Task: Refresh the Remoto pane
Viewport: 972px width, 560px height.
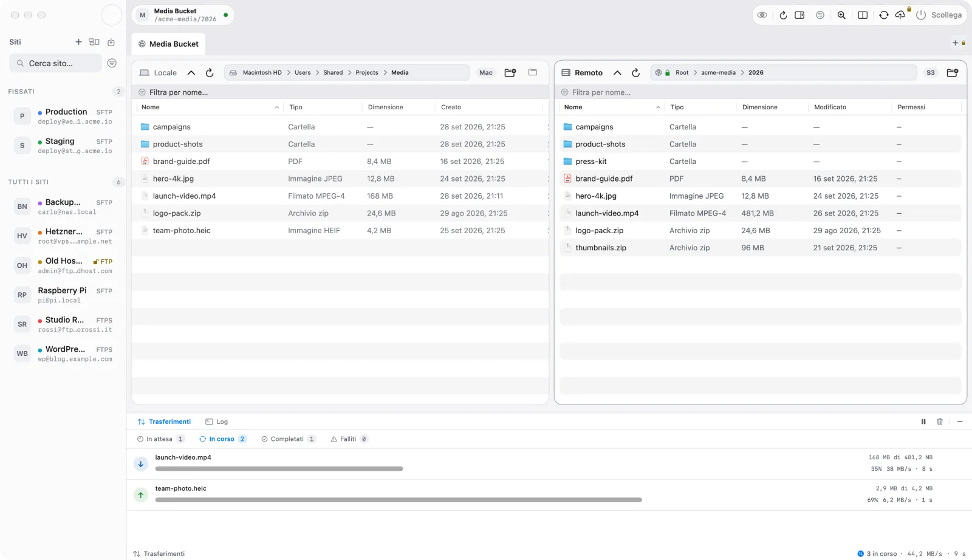Action: (635, 73)
